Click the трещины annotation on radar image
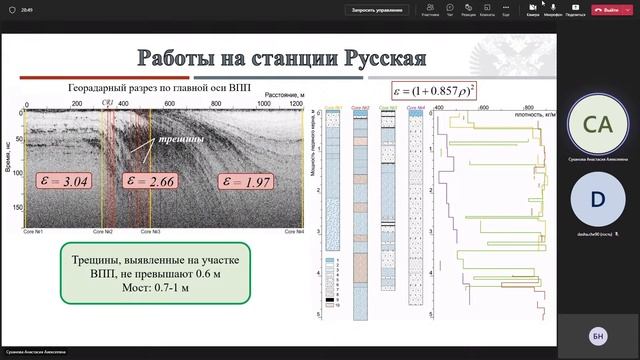Viewport: 640px width, 360px height. [181, 139]
